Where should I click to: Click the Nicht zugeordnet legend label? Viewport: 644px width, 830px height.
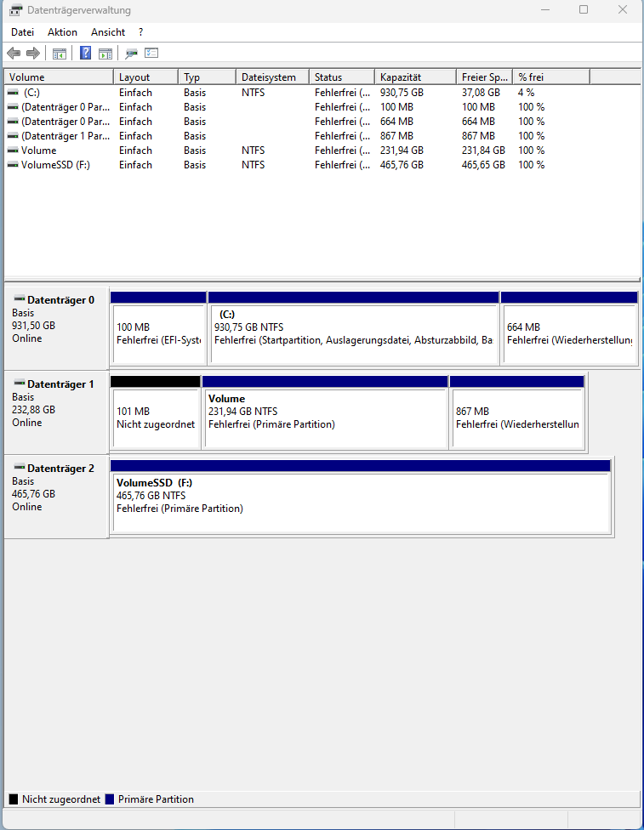click(61, 799)
